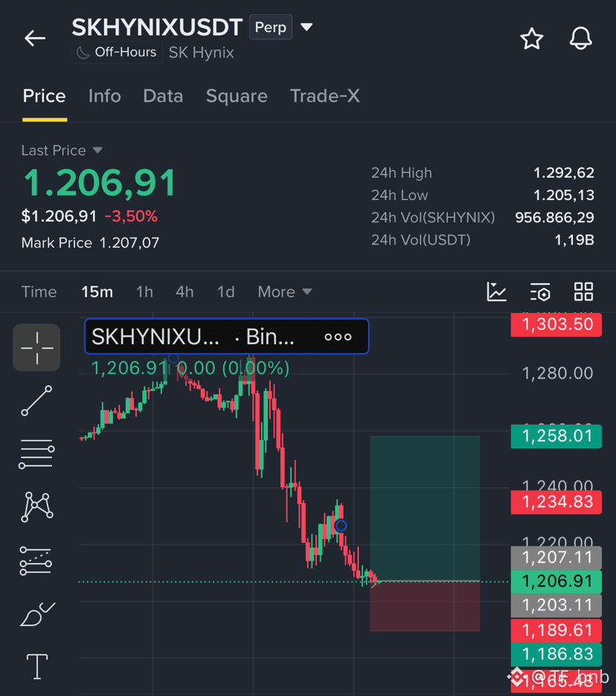This screenshot has width=616, height=696.
Task: Select the horizontal lines Fibonacci tool
Action: point(37,454)
